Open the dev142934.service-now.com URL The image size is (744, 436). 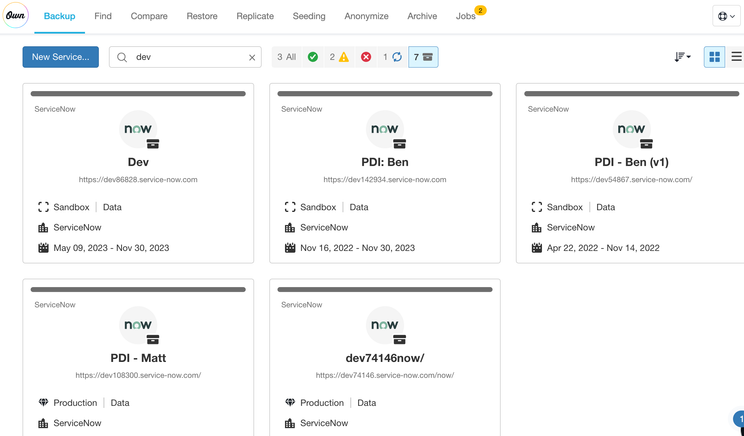pos(385,180)
